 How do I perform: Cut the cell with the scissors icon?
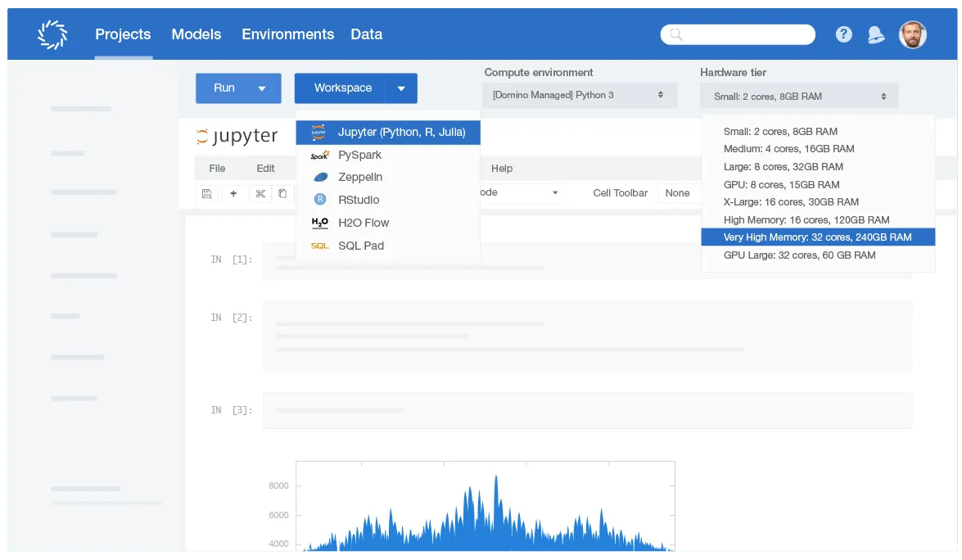(260, 193)
